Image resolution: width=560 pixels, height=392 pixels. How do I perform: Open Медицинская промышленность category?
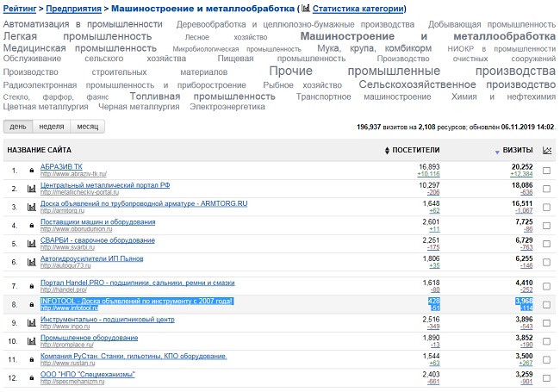[80, 48]
